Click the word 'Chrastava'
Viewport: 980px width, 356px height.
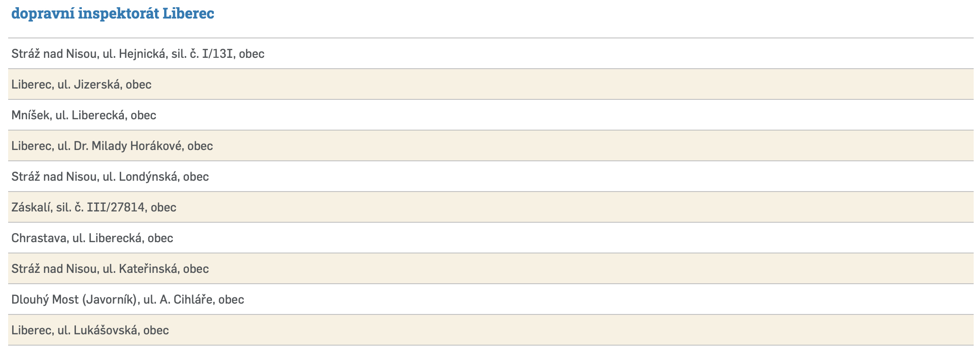pos(41,238)
